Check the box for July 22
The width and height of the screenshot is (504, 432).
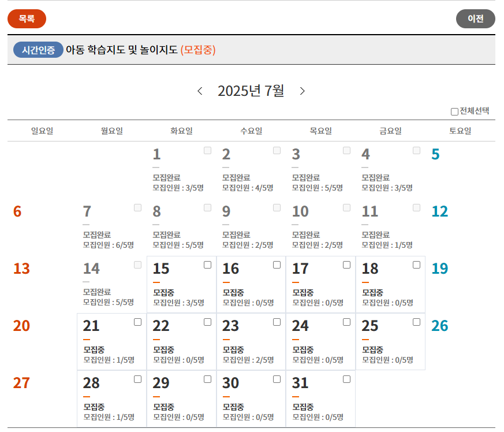pos(207,322)
